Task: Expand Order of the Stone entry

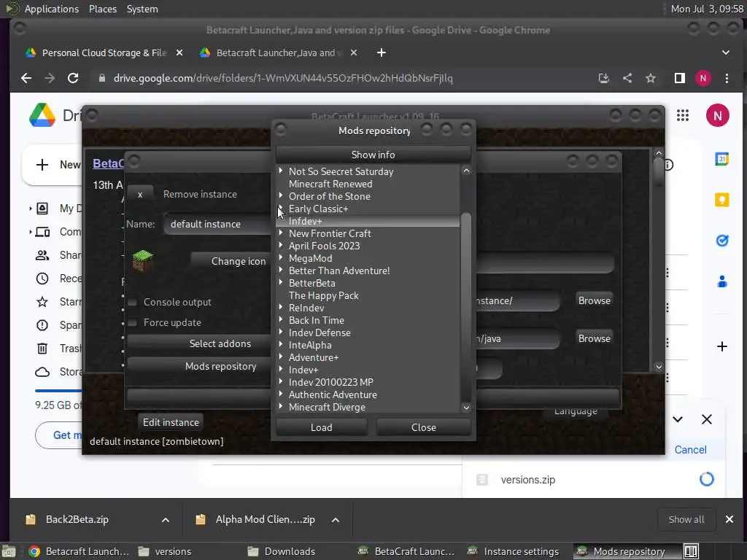Action: point(281,195)
